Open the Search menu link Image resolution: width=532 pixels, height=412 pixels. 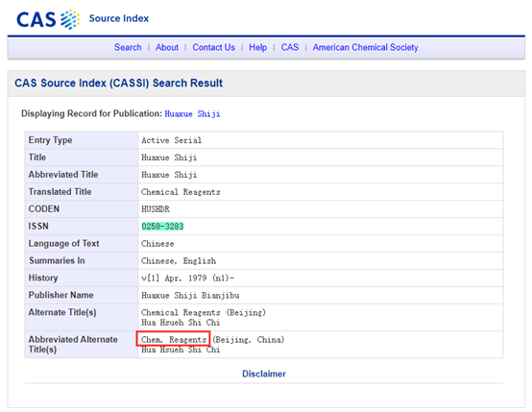point(128,47)
